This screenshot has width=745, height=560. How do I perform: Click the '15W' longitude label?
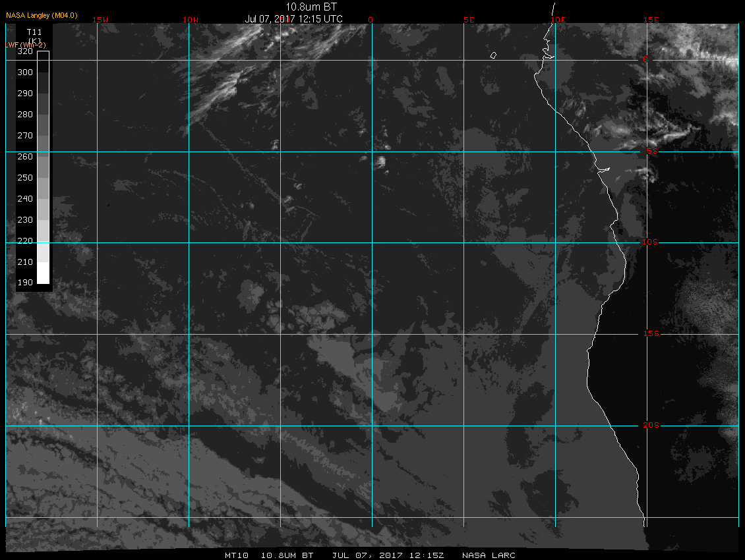pos(100,20)
